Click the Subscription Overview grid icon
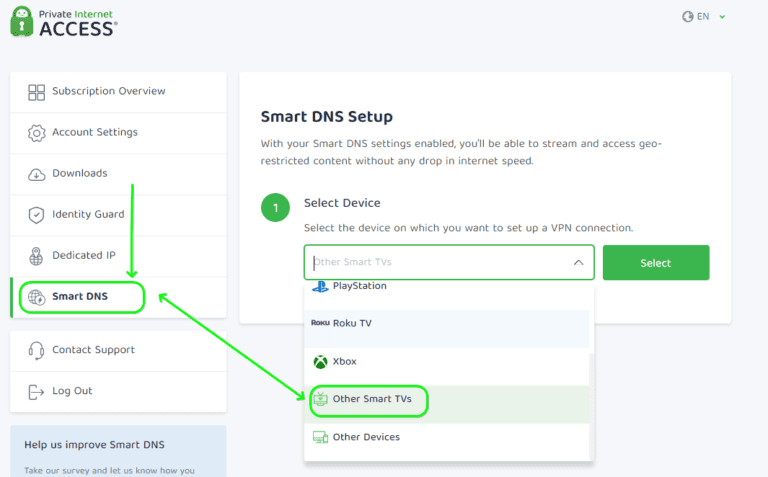This screenshot has width=768, height=477. tap(37, 92)
